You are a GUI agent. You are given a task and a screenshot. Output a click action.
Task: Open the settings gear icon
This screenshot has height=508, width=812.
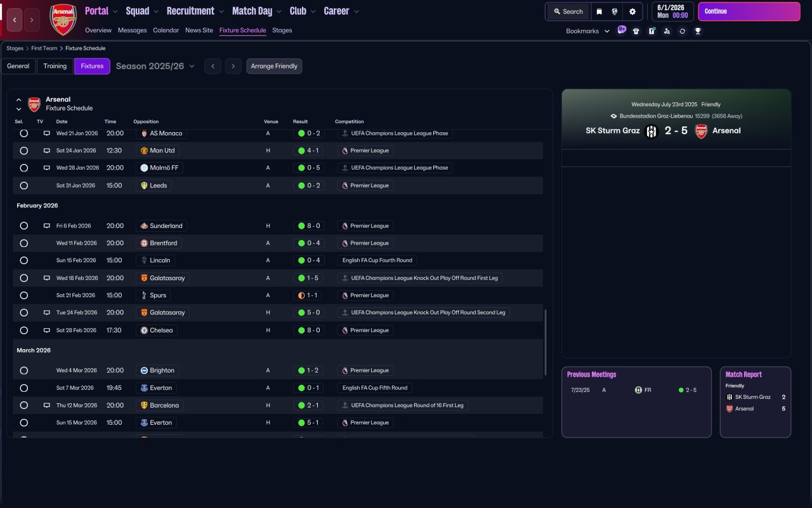pos(632,11)
